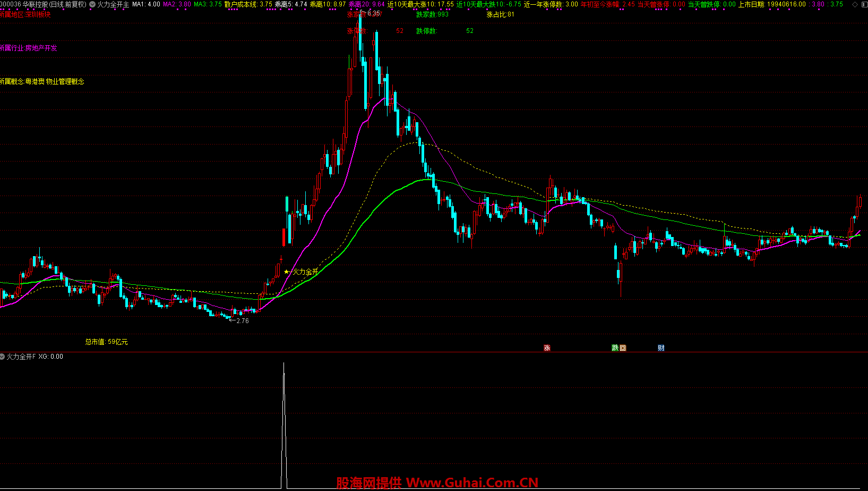Click the 近一年涨停数: 3.00 readout
This screenshot has width=868, height=491.
coord(551,4)
